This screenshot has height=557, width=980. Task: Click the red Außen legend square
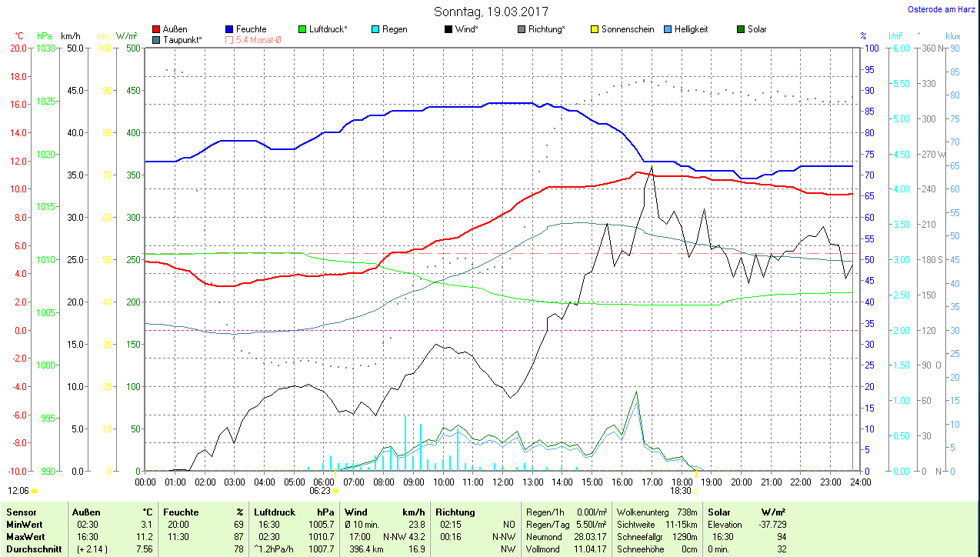coord(157,29)
